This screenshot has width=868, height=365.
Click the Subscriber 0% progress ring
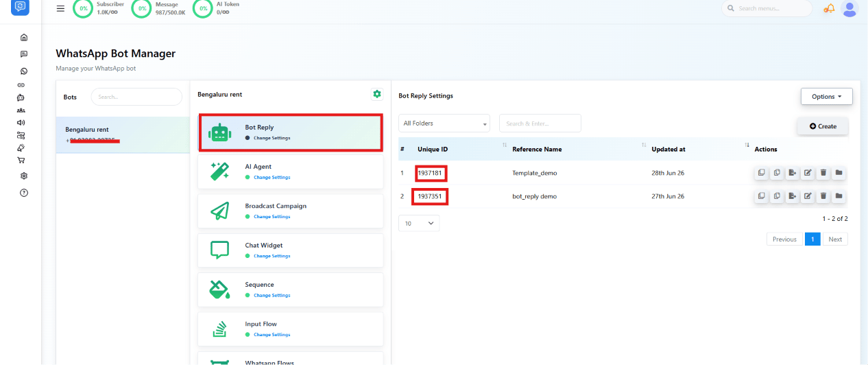click(x=83, y=8)
